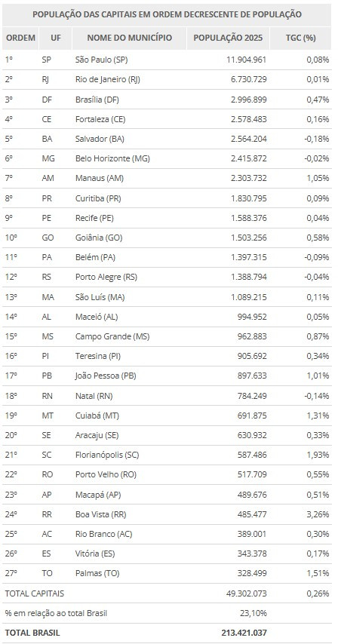Click the Porto Alegre (RS) name
Viewport: 341px width, 644px height.
(106, 277)
